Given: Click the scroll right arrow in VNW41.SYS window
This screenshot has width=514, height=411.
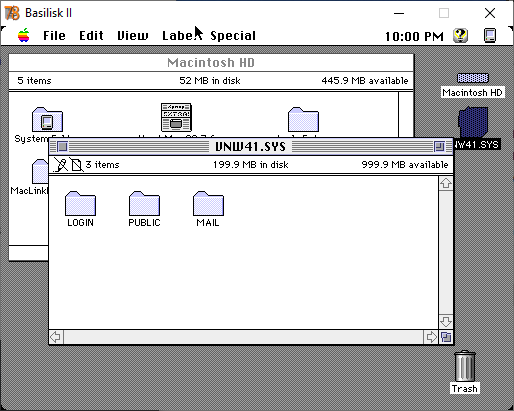Looking at the screenshot, I should point(431,337).
